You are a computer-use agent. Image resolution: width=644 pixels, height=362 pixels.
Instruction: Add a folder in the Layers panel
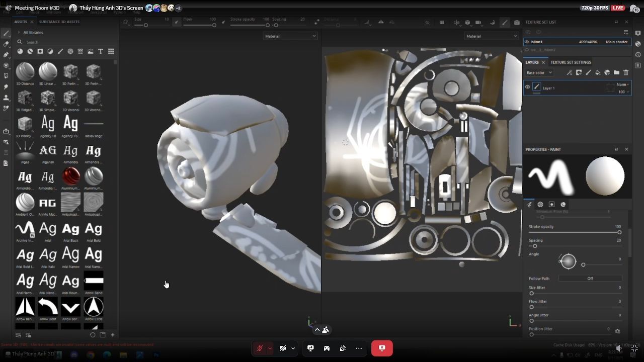616,73
